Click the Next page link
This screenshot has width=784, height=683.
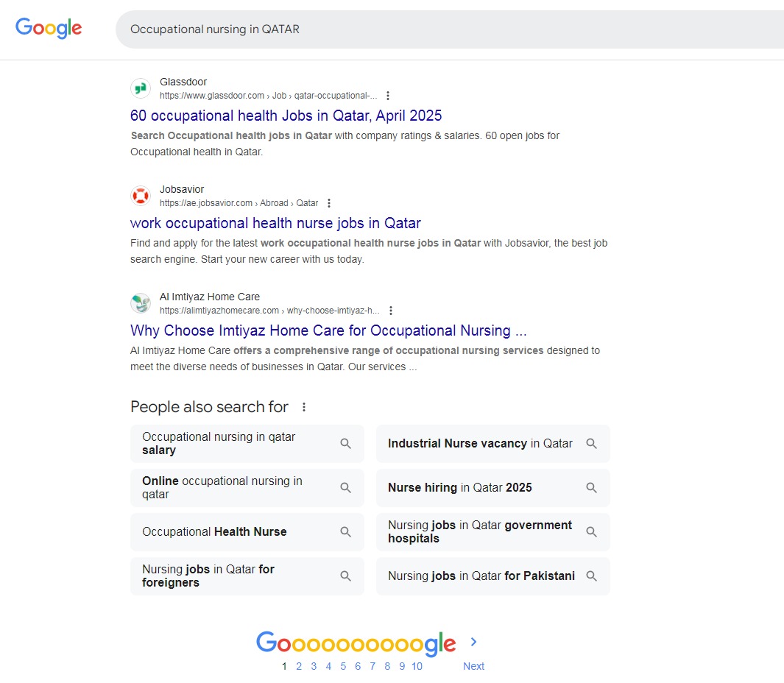tap(473, 666)
